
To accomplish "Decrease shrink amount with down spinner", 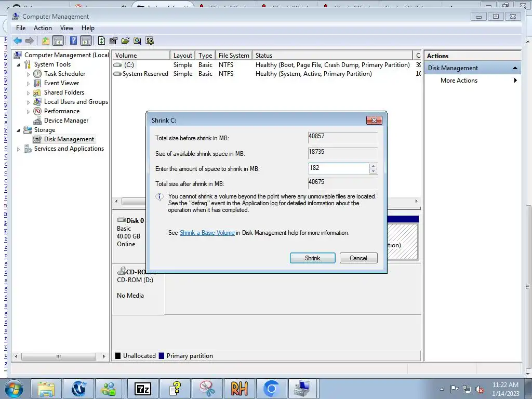I will (x=373, y=171).
